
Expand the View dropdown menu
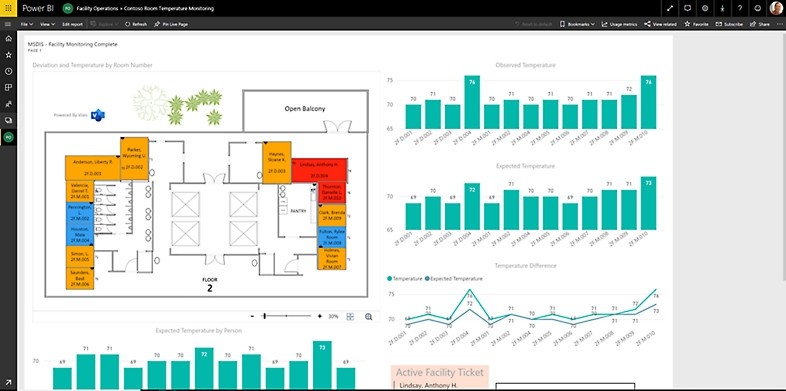pos(48,24)
